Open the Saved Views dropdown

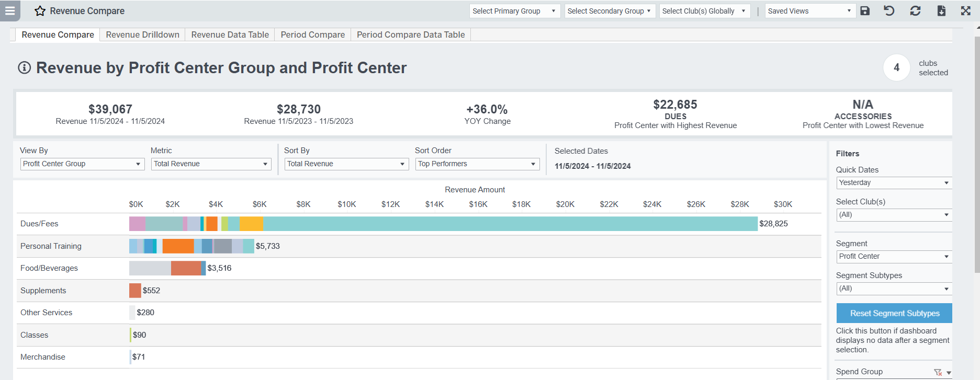click(810, 11)
